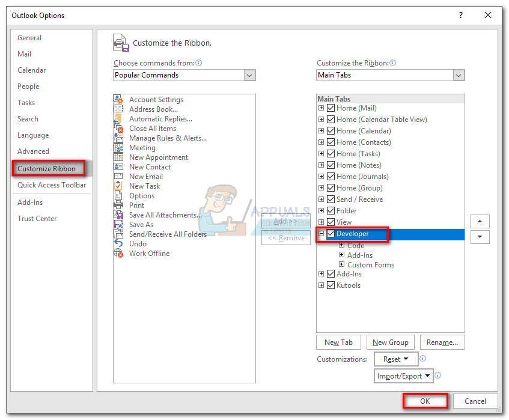Move selected tab up with arrow button
509x420 pixels.
(480, 221)
